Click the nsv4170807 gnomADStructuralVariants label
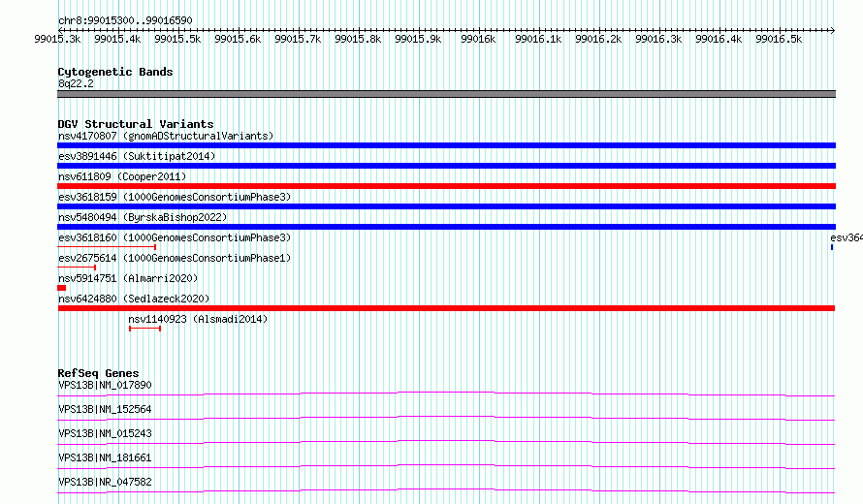This screenshot has width=863, height=504. (166, 136)
